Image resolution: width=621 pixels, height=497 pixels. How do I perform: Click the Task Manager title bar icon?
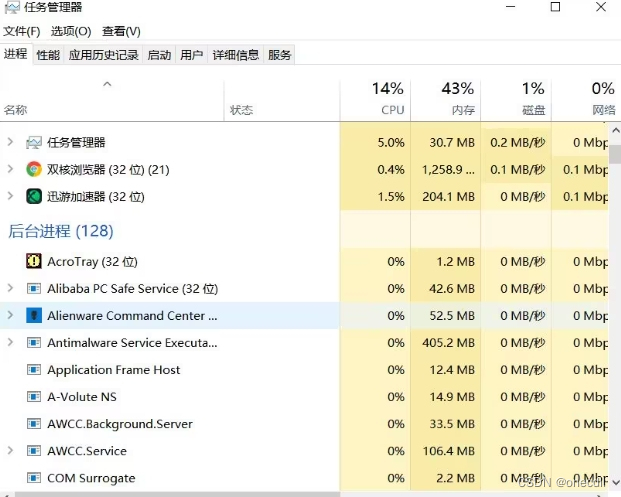tap(12, 7)
